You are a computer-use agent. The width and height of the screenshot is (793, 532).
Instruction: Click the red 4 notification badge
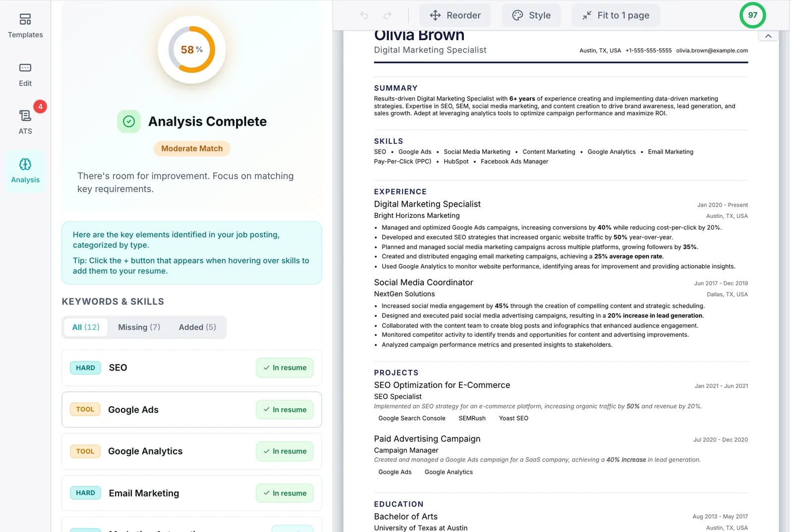tap(40, 106)
